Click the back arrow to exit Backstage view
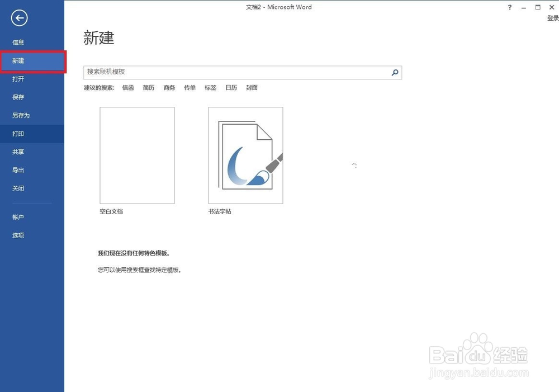Image resolution: width=559 pixels, height=392 pixels. [x=18, y=18]
